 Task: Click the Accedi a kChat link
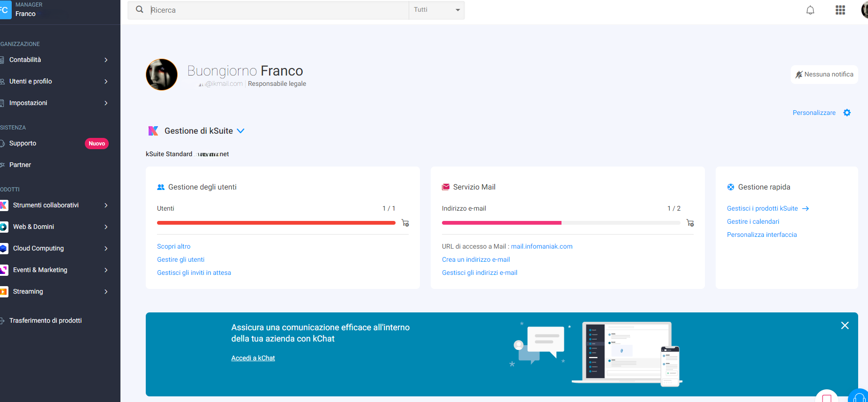[x=253, y=358]
